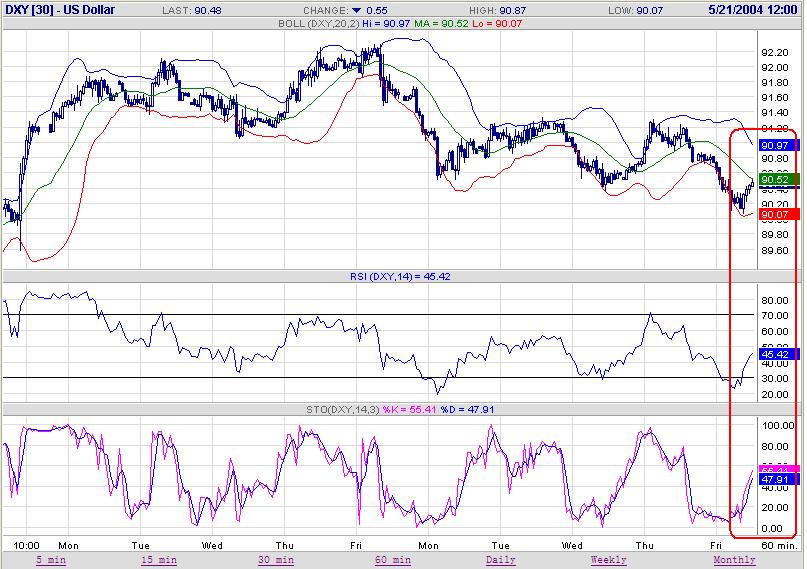Click the blue down arrow beside CHANGE
This screenshot has height=569, width=807.
(355, 10)
